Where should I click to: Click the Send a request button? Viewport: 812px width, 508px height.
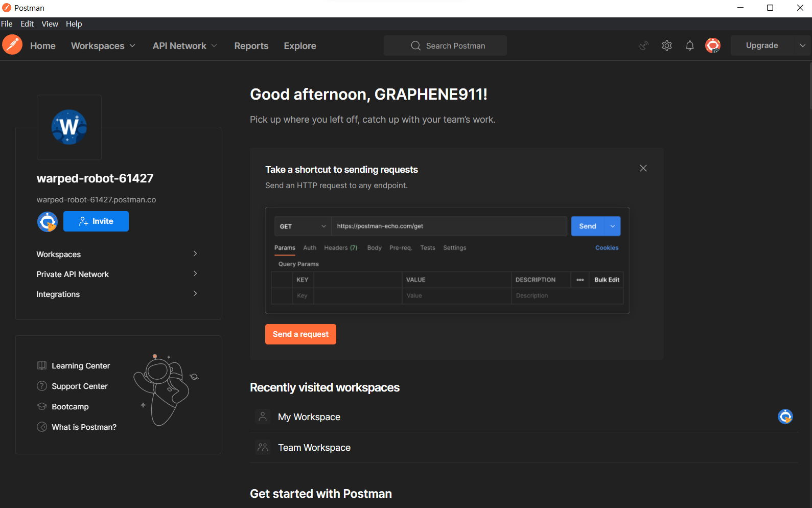click(x=300, y=334)
